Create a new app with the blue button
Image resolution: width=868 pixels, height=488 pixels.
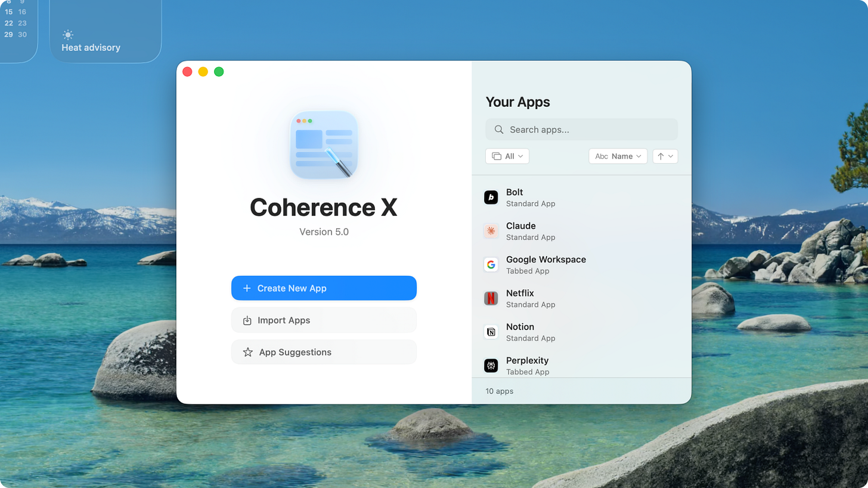324,288
